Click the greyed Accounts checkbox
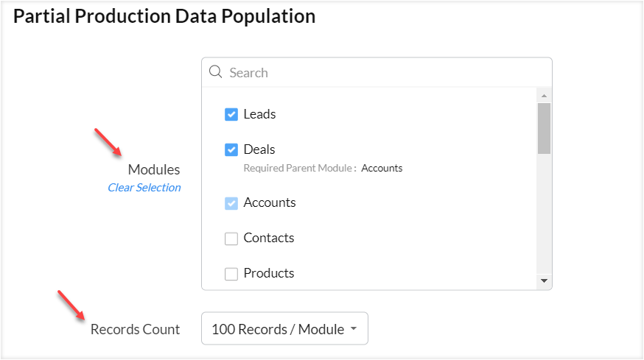The height and width of the screenshot is (360, 644). point(231,203)
